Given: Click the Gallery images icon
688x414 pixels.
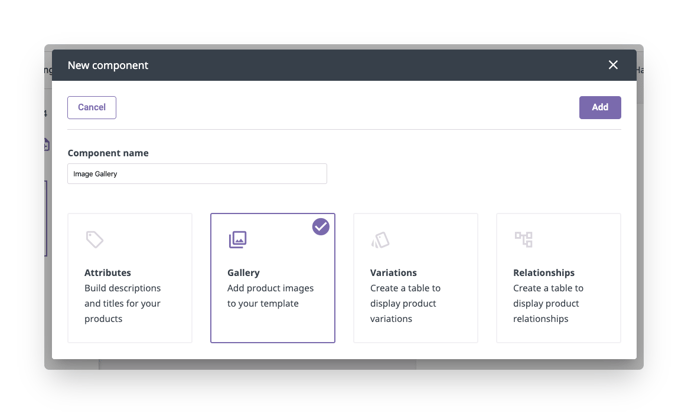Looking at the screenshot, I should point(237,239).
